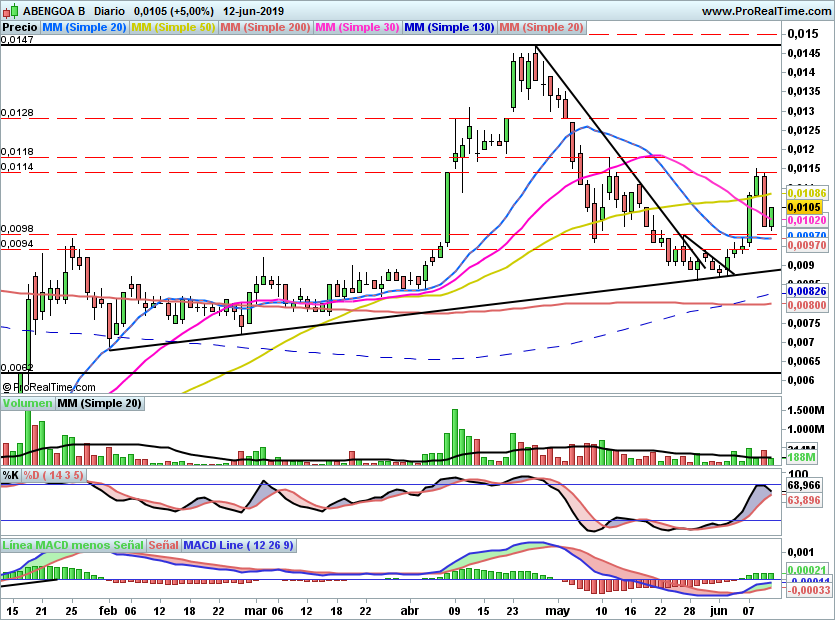This screenshot has height=620, width=835.
Task: Click the MM (Simple 200) moving average label
Action: coord(265,27)
